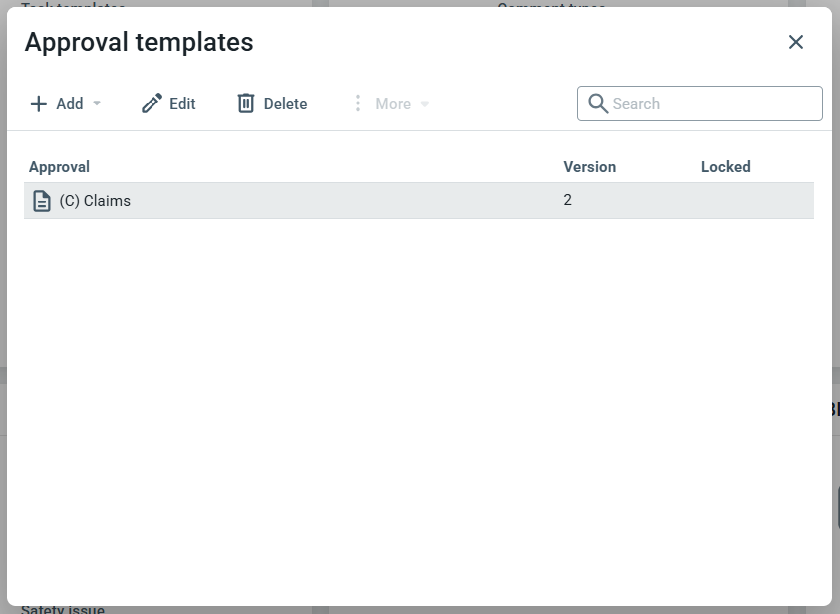Expand the Add dropdown arrow
The height and width of the screenshot is (614, 840).
97,104
